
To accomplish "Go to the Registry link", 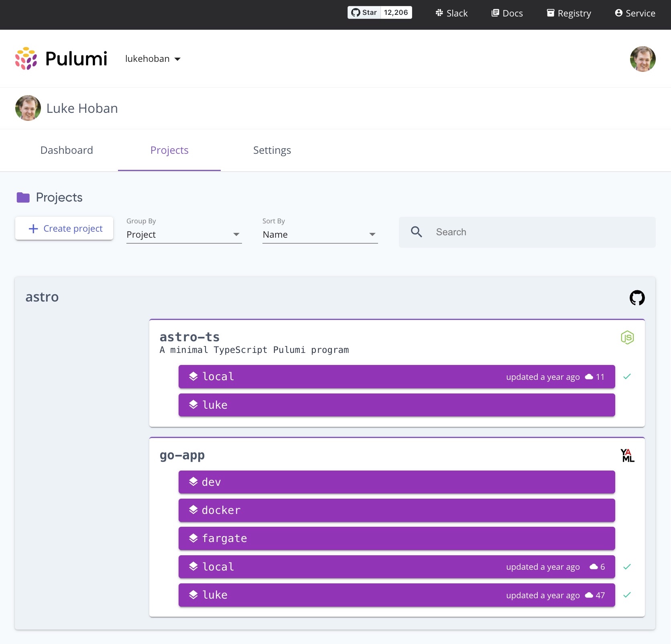I will click(569, 13).
